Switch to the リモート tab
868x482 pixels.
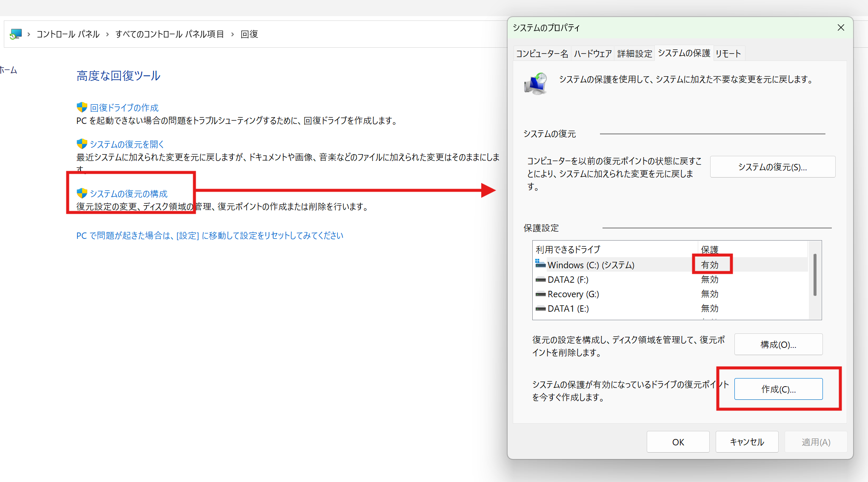tap(728, 54)
